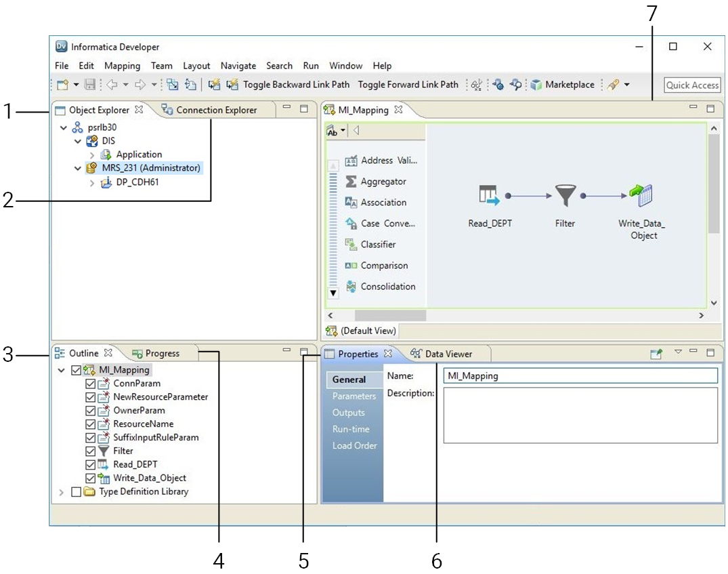Click the Save icon in toolbar
The image size is (728, 574).
(x=90, y=85)
